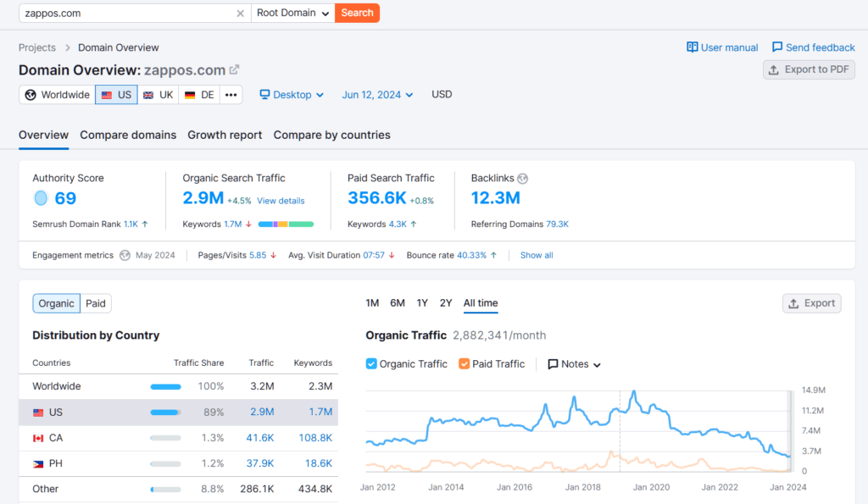Click the keywords position distribution bar

[x=286, y=224]
